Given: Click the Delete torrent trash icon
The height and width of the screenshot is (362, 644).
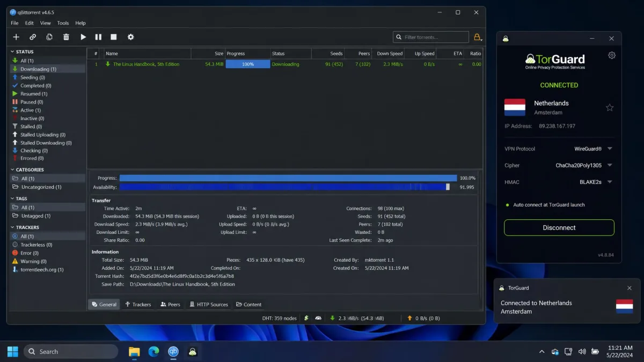Looking at the screenshot, I should (x=66, y=37).
